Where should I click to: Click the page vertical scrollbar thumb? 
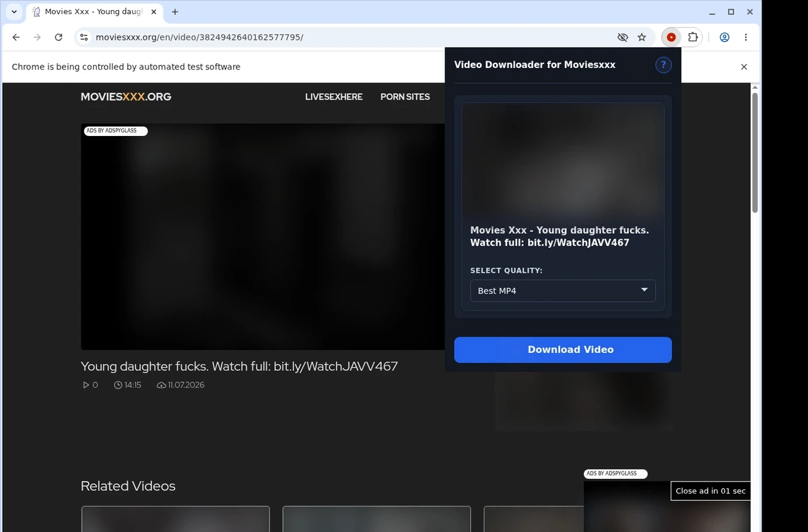pos(755,152)
